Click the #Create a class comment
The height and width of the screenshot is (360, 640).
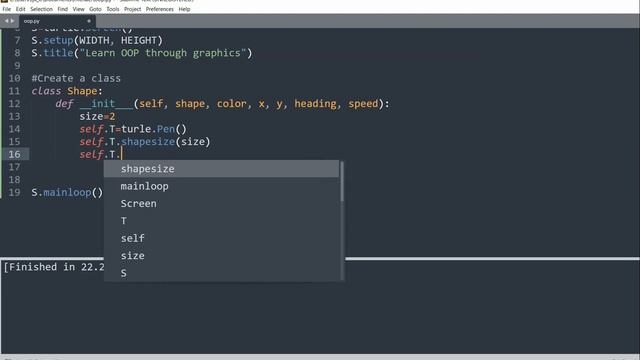(x=76, y=78)
